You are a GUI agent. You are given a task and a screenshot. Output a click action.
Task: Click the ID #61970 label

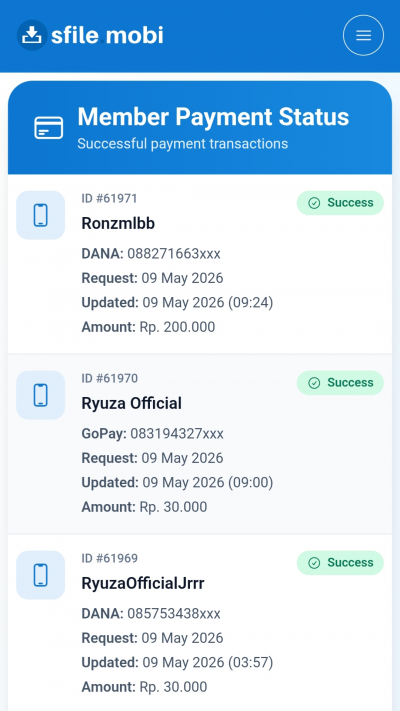point(109,379)
